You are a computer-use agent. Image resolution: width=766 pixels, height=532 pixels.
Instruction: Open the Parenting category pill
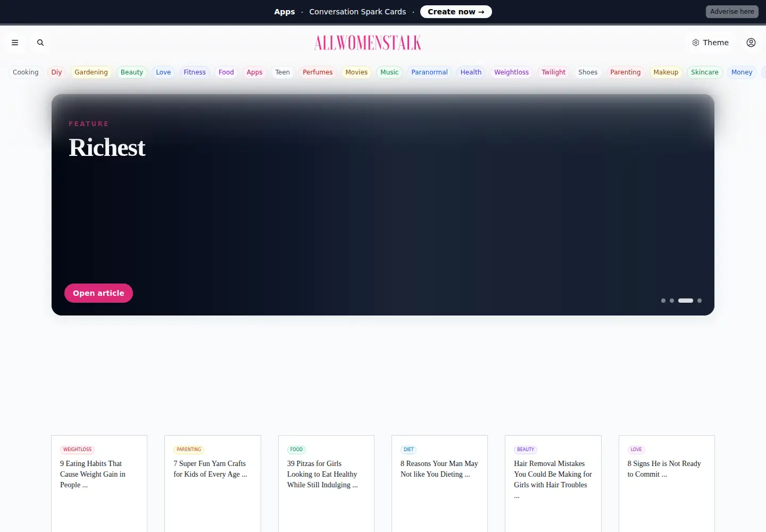point(625,72)
